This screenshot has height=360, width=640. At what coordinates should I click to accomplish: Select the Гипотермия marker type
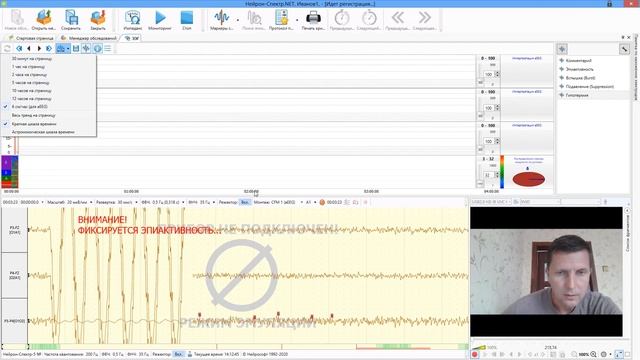tap(577, 95)
